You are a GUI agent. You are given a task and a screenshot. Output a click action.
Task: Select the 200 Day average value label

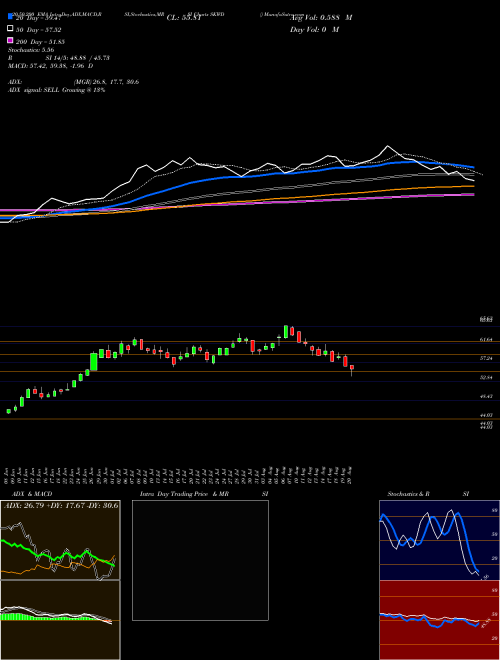click(x=41, y=42)
